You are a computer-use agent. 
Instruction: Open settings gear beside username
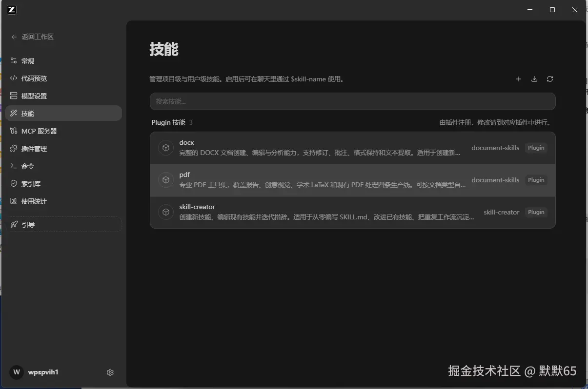coord(110,372)
